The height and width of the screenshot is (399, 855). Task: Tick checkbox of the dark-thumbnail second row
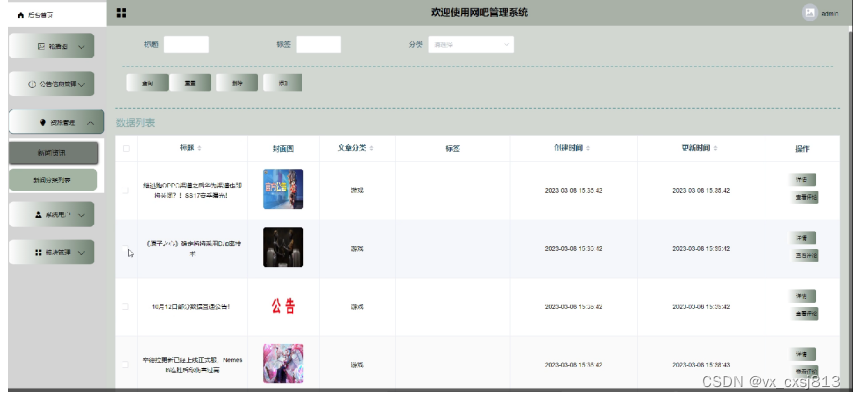pos(125,249)
